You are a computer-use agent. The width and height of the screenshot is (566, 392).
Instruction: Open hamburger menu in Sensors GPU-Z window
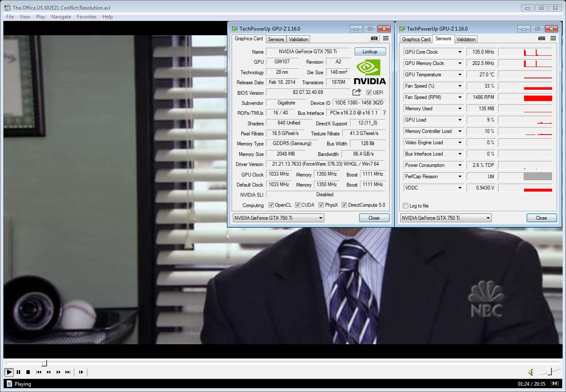[x=553, y=38]
